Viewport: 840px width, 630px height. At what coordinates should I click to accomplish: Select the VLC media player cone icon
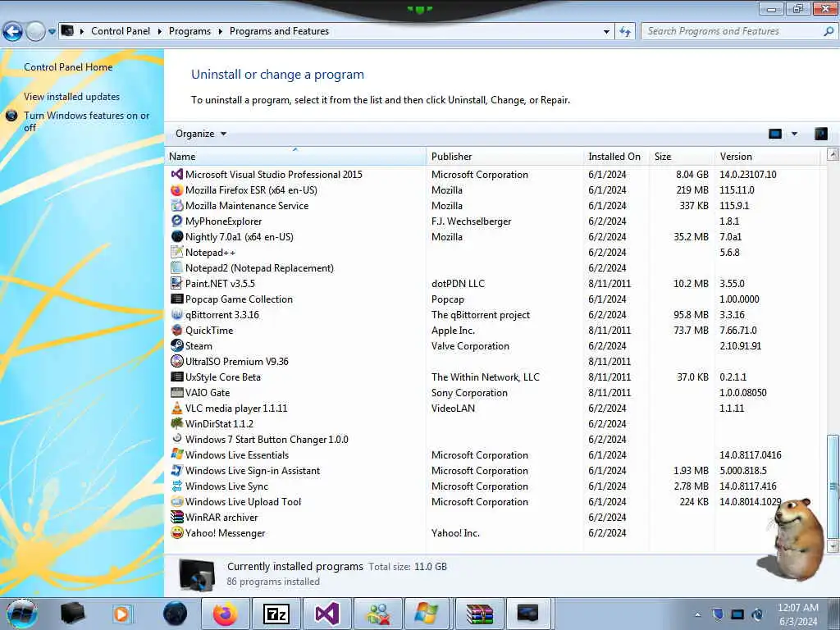(x=177, y=409)
